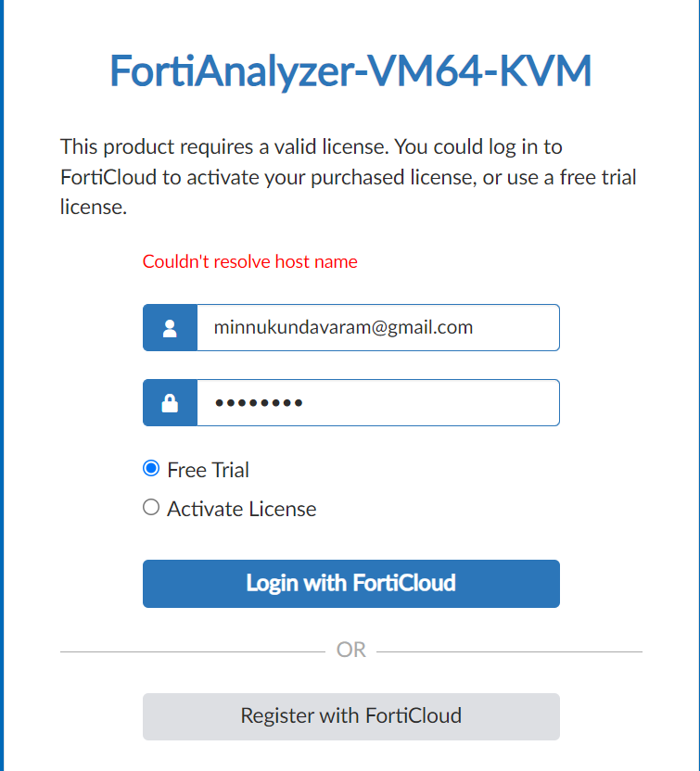Choose the Activate License radio option

pos(151,508)
